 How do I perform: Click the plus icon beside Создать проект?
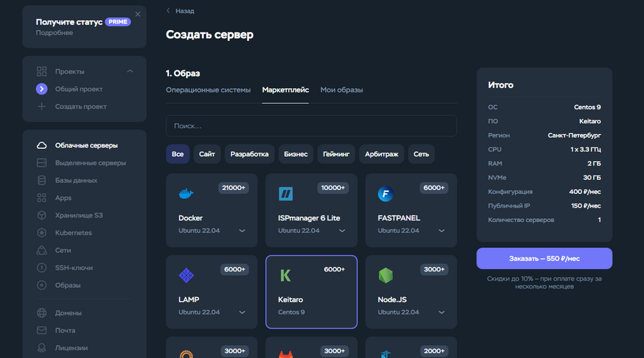42,107
